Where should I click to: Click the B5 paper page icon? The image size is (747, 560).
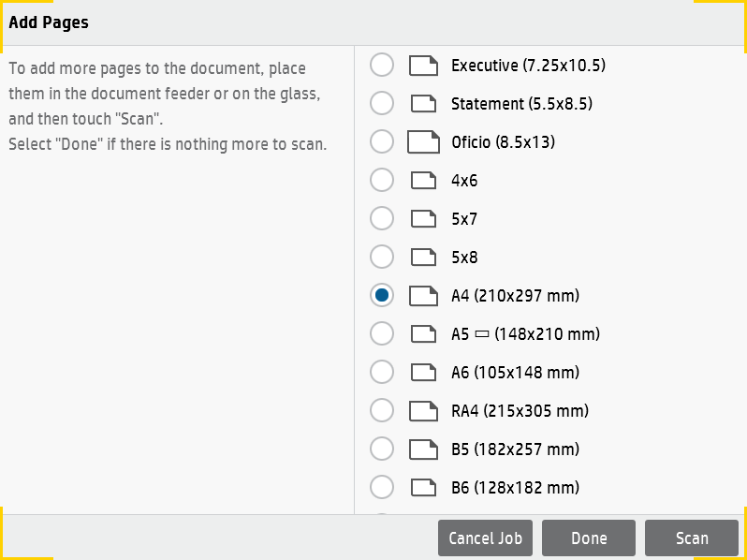pyautogui.click(x=423, y=449)
